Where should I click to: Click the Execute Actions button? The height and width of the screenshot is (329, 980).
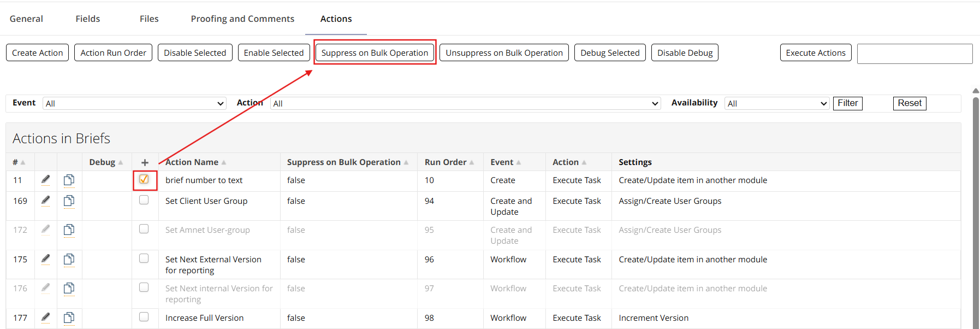point(816,52)
